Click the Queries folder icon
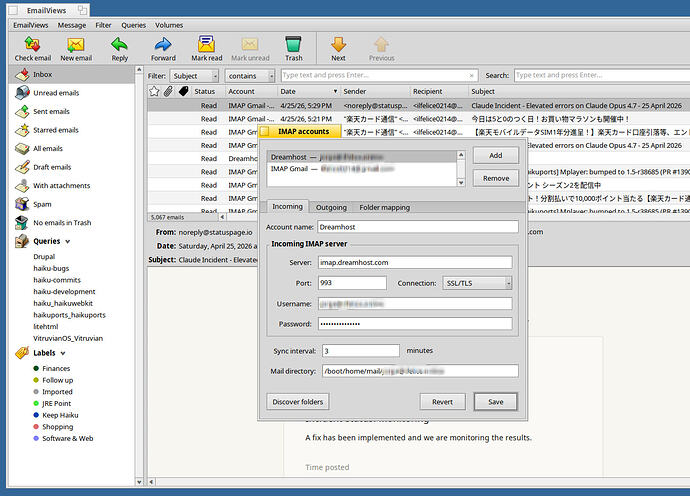690x496 pixels. [22, 241]
